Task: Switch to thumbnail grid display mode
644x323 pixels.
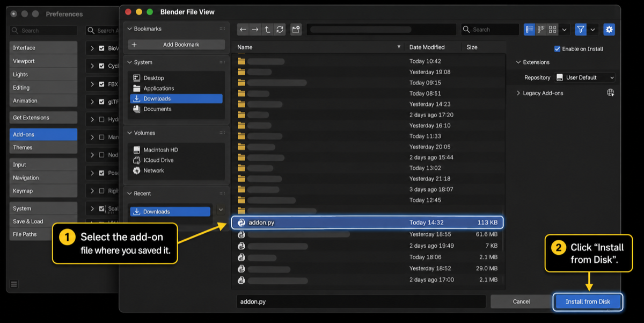Action: click(x=552, y=30)
